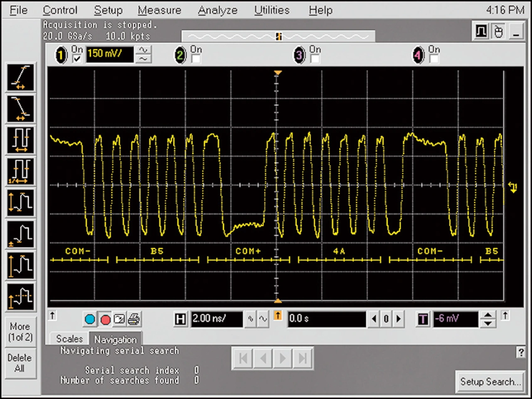
Task: Expand More (1 of 2) measurements
Action: [x=20, y=332]
